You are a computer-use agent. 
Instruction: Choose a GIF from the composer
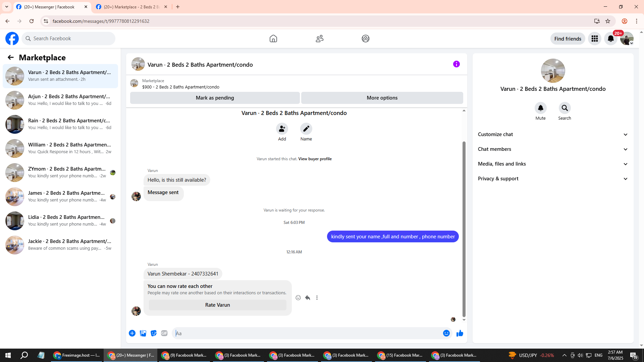pyautogui.click(x=164, y=333)
